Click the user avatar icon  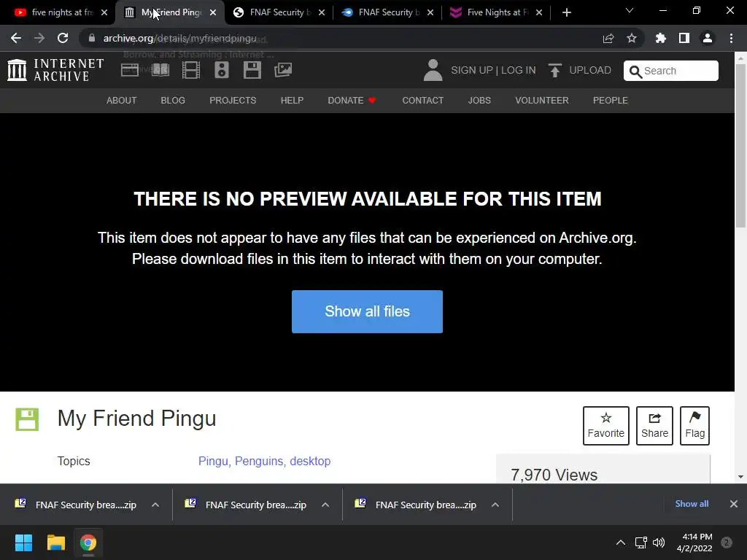click(433, 70)
